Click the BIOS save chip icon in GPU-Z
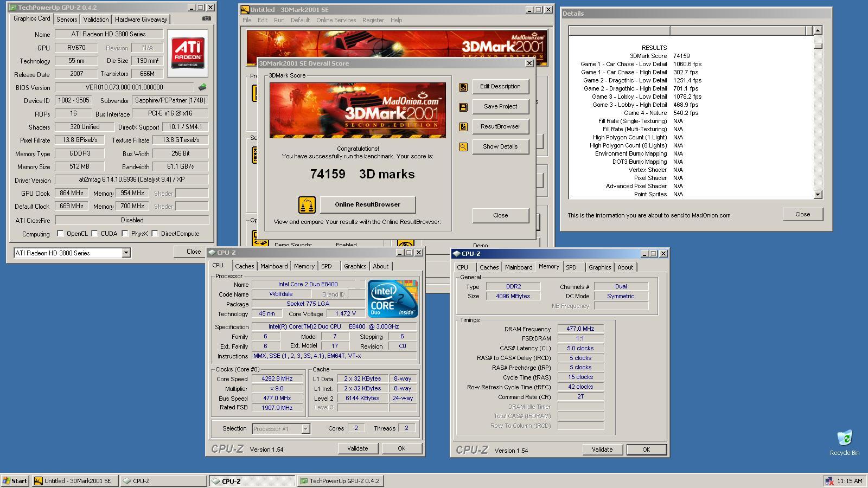The width and height of the screenshot is (868, 488). click(202, 87)
